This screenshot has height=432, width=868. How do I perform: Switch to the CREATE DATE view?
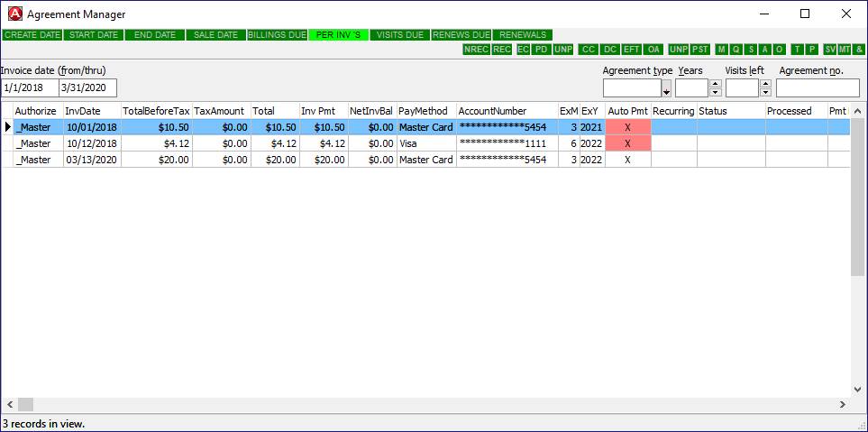point(32,35)
